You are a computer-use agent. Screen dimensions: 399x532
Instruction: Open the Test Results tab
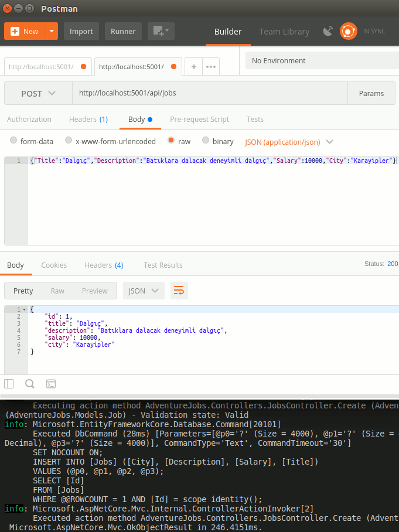[163, 265]
